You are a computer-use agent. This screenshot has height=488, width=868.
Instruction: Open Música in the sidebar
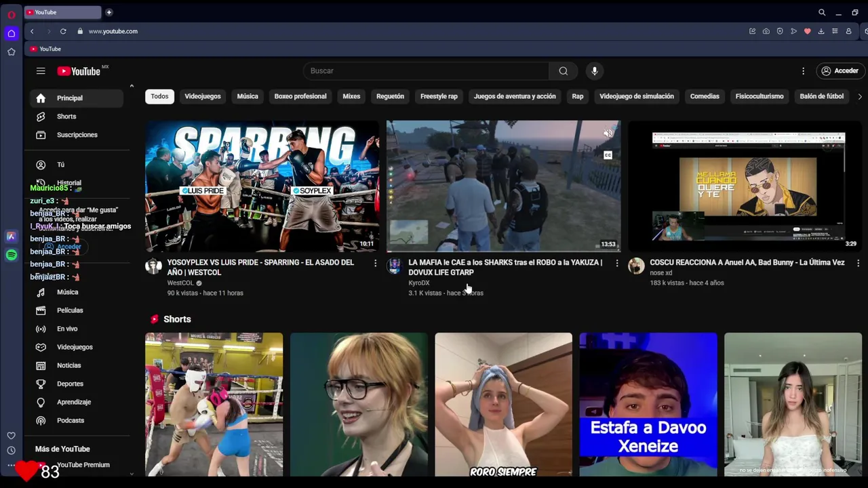pyautogui.click(x=77, y=292)
